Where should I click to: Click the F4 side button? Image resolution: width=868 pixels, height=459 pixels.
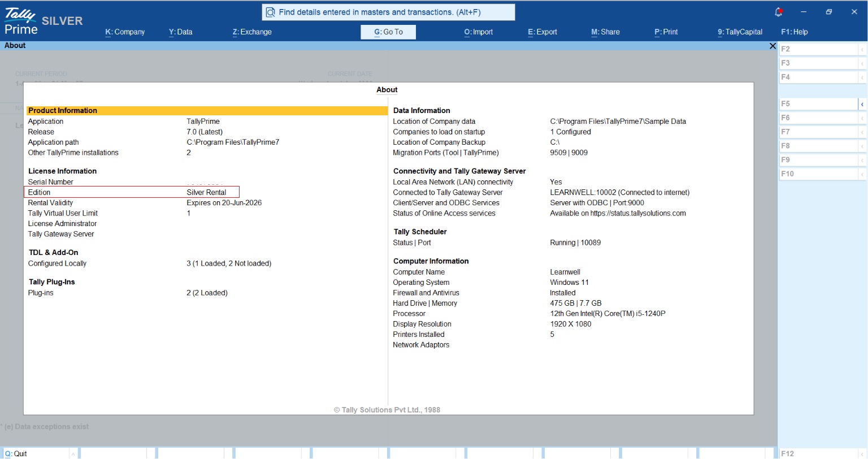(818, 77)
